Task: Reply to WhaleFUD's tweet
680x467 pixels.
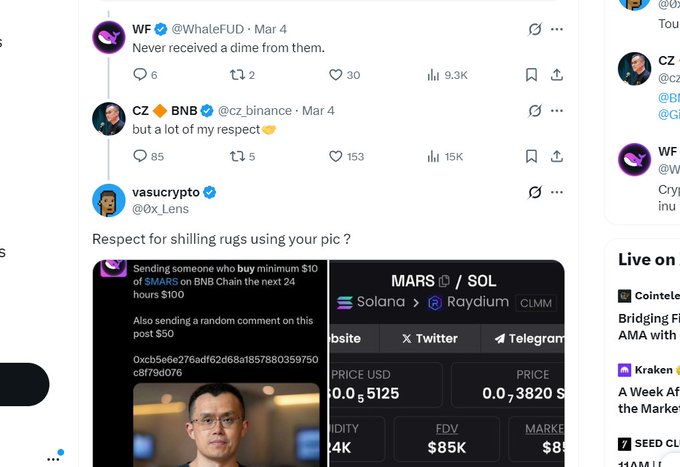Action: [x=139, y=74]
